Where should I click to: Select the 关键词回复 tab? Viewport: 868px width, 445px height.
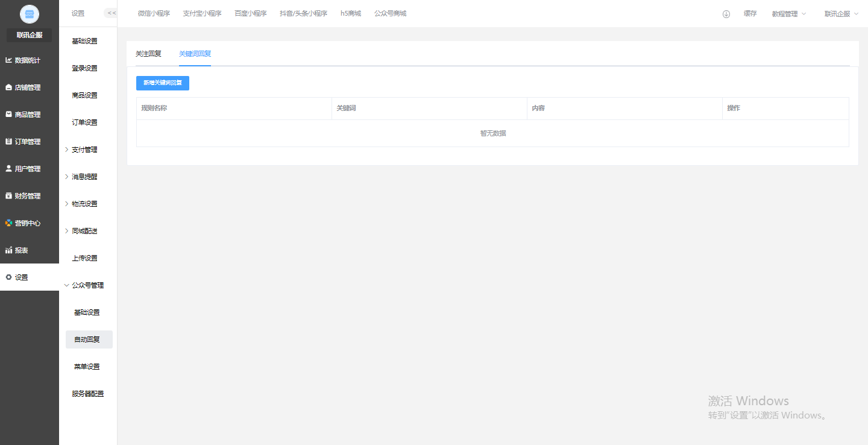pos(195,54)
